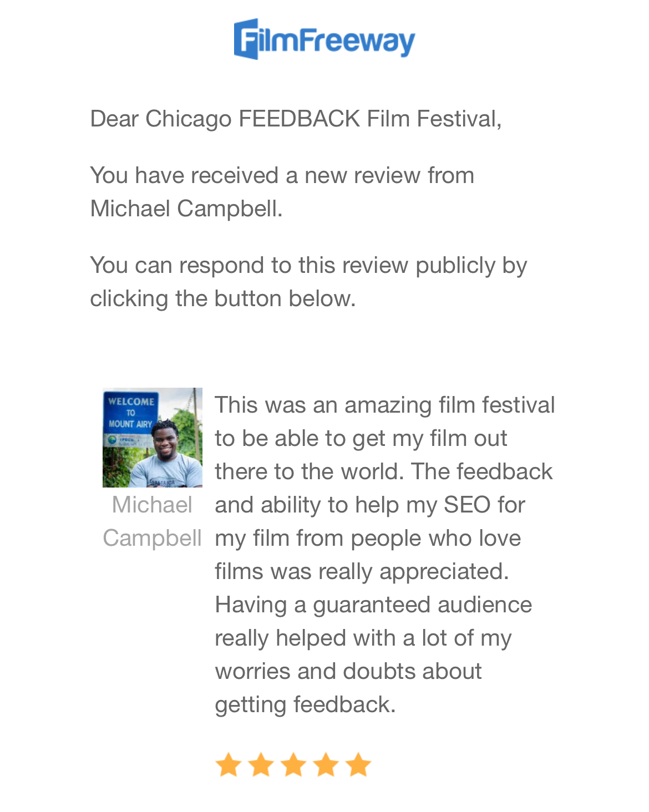
Task: Click Michael Campbell in the notification sentence
Action: [x=186, y=209]
